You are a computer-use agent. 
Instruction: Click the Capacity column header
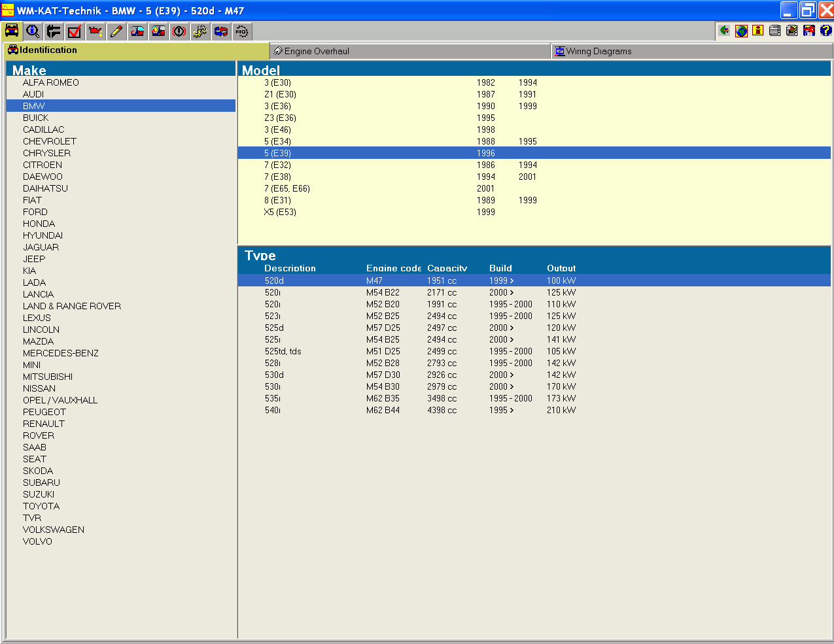click(447, 268)
